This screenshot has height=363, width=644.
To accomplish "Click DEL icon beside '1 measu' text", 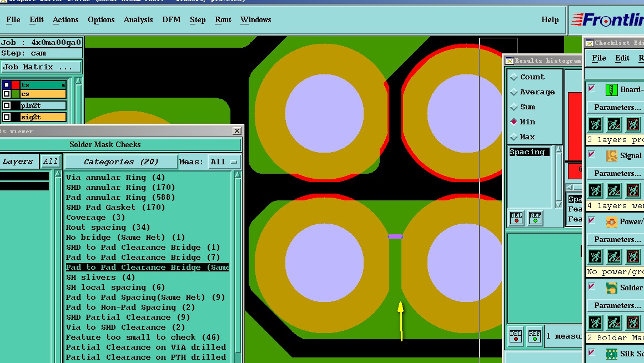I will [x=516, y=336].
